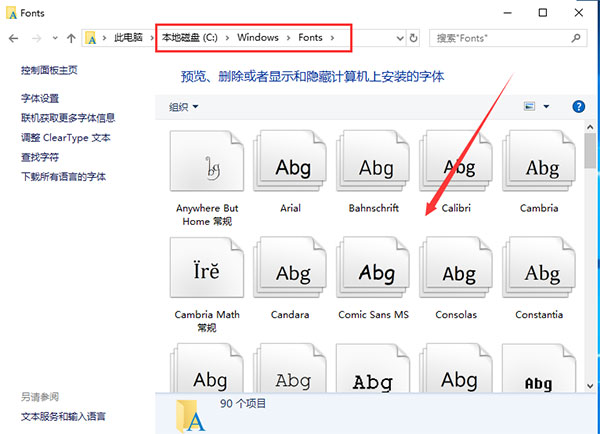Screen dimensions: 600x434
Task: Open the Cambria Math font icon
Action: [x=207, y=267]
